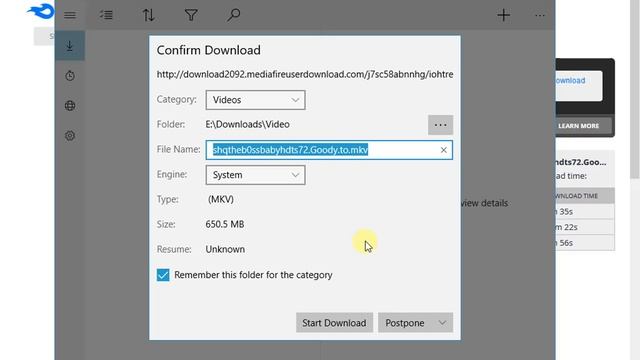Browse for folder with the ... button

click(x=440, y=124)
